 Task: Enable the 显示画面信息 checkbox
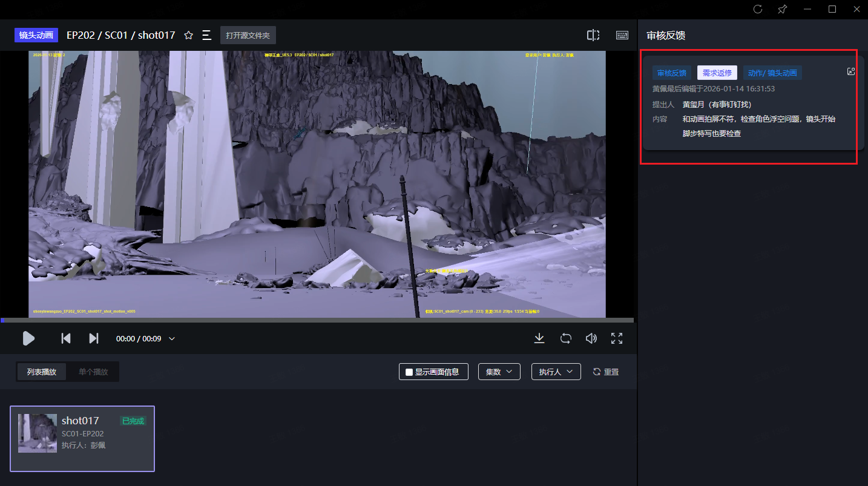[x=409, y=372]
